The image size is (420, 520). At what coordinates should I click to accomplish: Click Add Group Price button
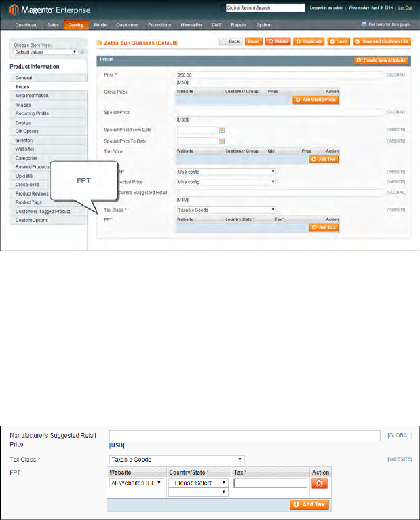(x=316, y=100)
